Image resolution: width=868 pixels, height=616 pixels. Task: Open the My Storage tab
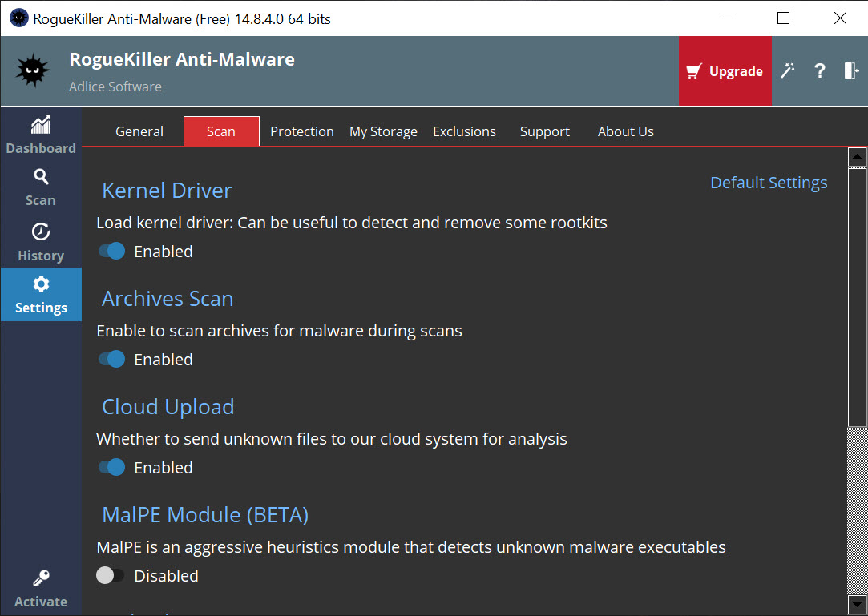[x=383, y=132]
